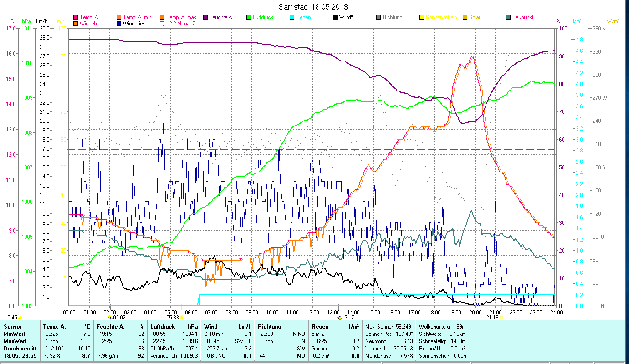
Task: Click the 24:00 label on time axis
Action: coord(557,312)
